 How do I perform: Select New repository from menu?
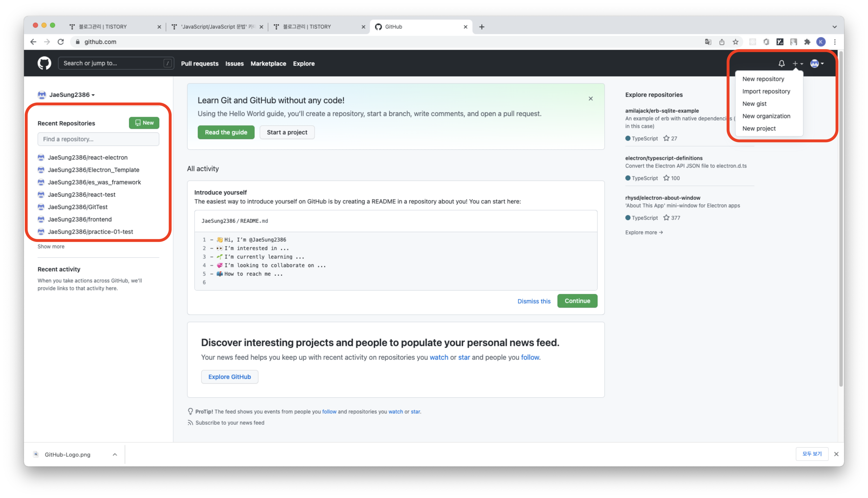(x=763, y=79)
